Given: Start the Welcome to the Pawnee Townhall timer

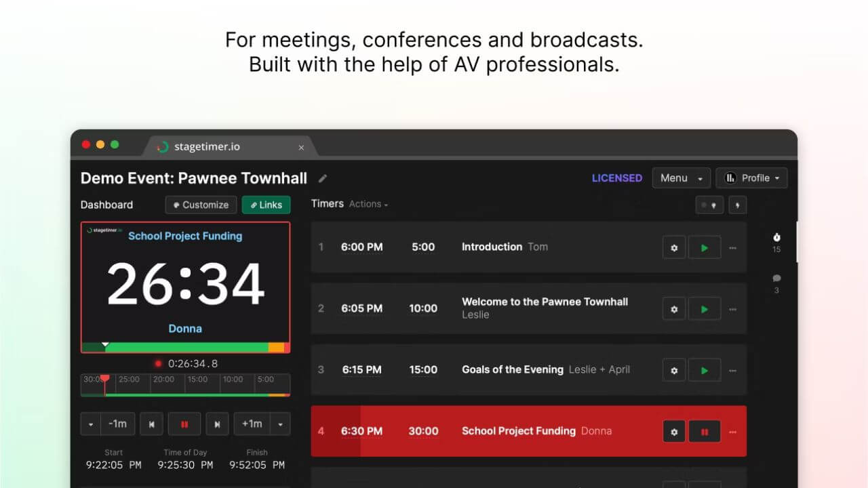Looking at the screenshot, I should 704,309.
